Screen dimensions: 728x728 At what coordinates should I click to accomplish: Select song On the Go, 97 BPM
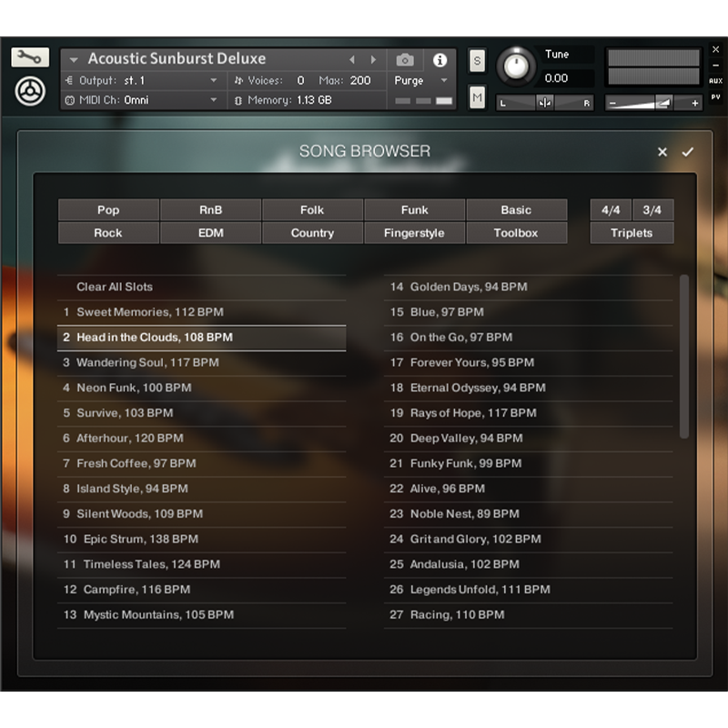click(x=529, y=338)
